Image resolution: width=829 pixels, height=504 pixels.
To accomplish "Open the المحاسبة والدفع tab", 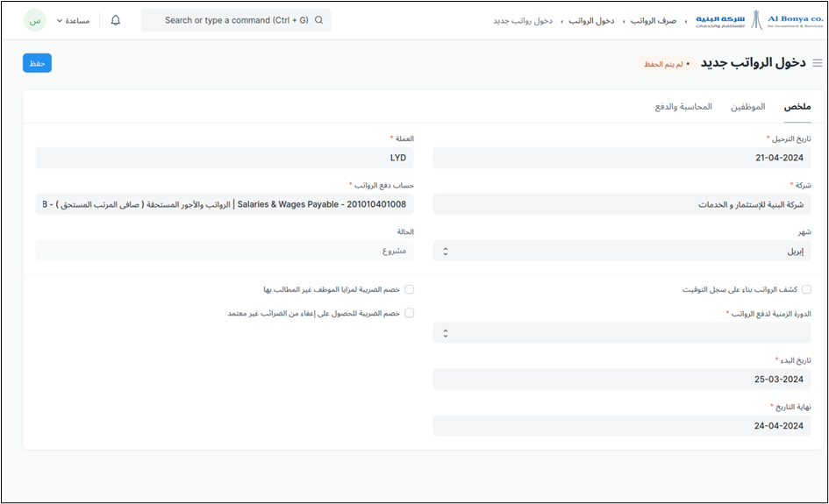I will coord(682,107).
